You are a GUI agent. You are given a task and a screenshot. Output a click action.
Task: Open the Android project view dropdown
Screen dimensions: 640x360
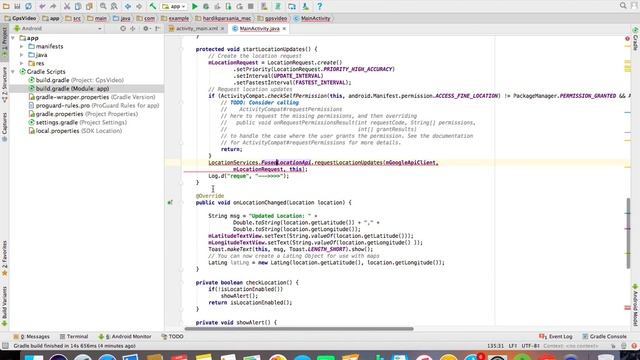pos(58,29)
